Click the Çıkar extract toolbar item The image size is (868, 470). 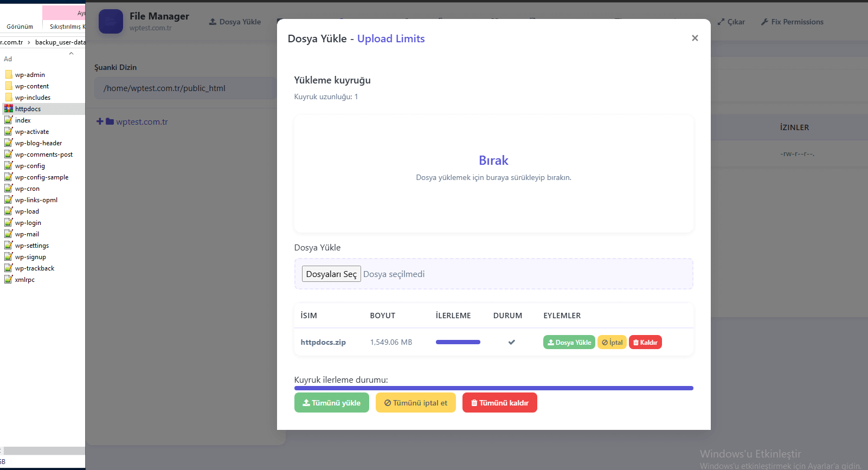coord(731,22)
